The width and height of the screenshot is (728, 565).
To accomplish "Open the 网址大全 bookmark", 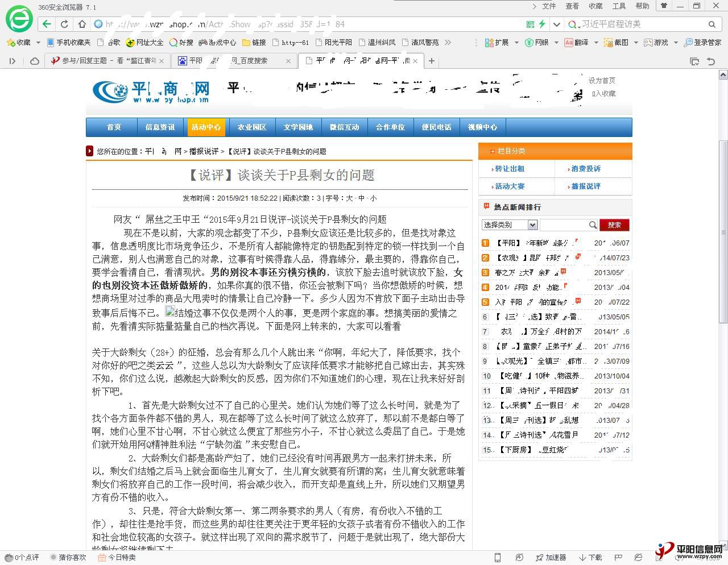I will coord(145,42).
